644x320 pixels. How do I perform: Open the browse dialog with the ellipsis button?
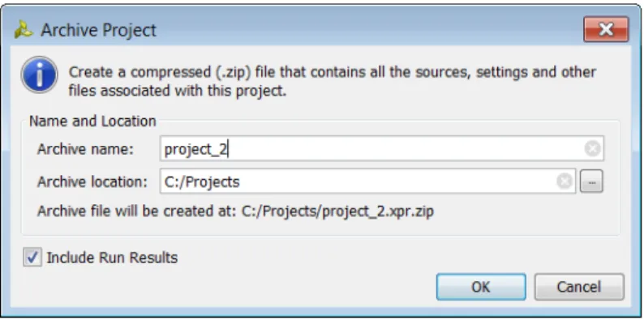(591, 181)
